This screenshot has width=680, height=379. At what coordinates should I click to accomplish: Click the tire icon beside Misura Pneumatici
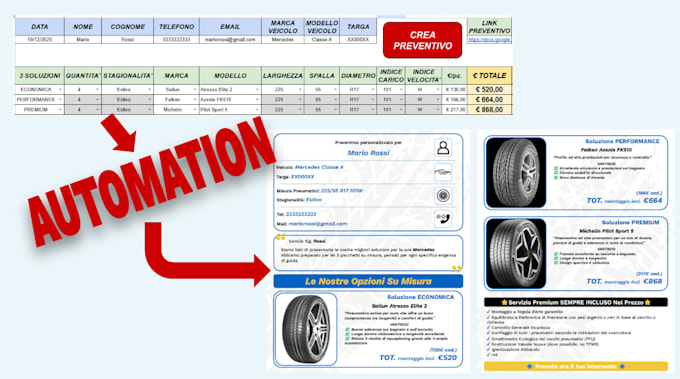(443, 196)
